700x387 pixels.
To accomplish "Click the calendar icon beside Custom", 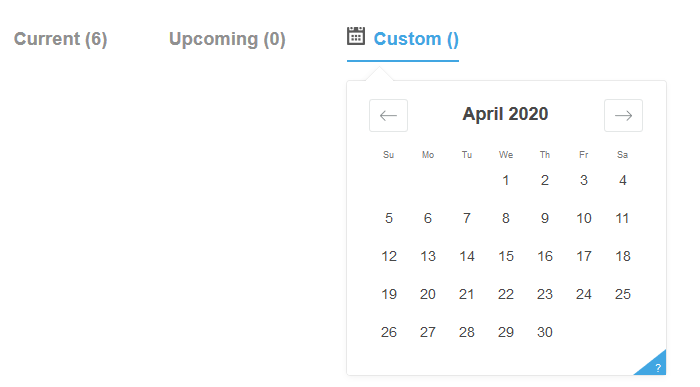I will tap(356, 36).
